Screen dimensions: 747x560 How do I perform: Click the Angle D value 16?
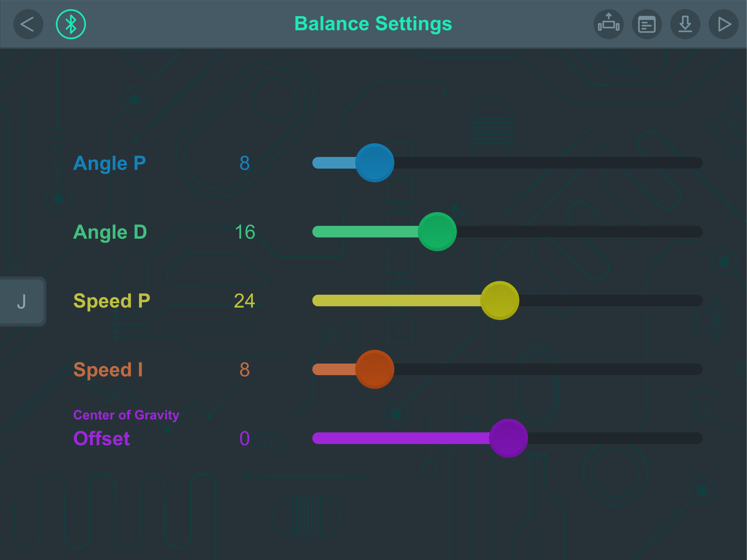point(244,232)
